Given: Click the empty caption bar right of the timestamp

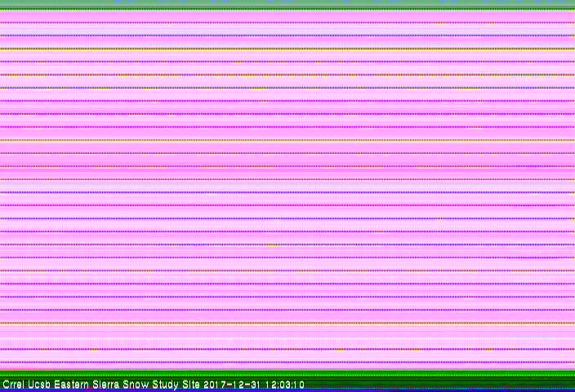Looking at the screenshot, I should click(x=441, y=384).
